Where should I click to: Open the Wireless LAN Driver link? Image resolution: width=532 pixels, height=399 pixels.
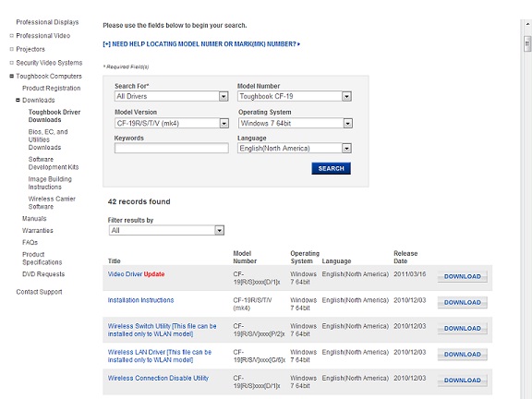point(160,356)
